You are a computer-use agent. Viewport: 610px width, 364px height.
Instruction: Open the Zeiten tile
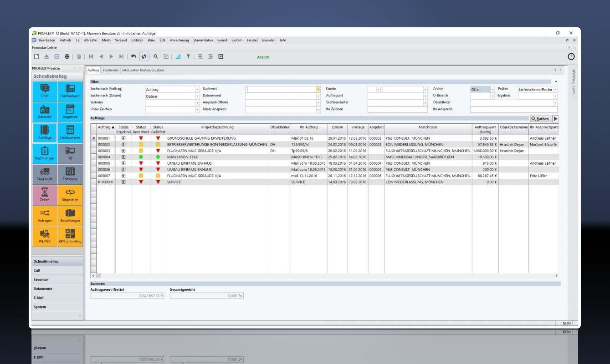(45, 195)
